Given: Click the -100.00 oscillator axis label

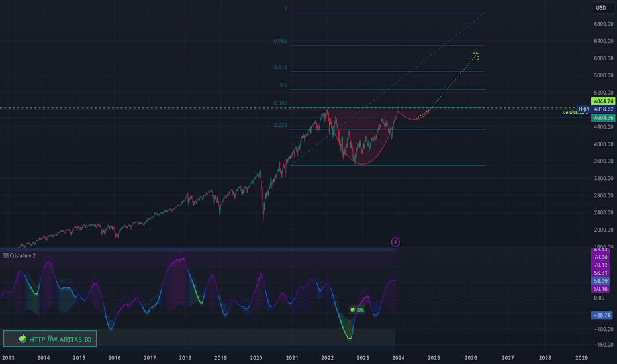Looking at the screenshot, I should [x=604, y=329].
